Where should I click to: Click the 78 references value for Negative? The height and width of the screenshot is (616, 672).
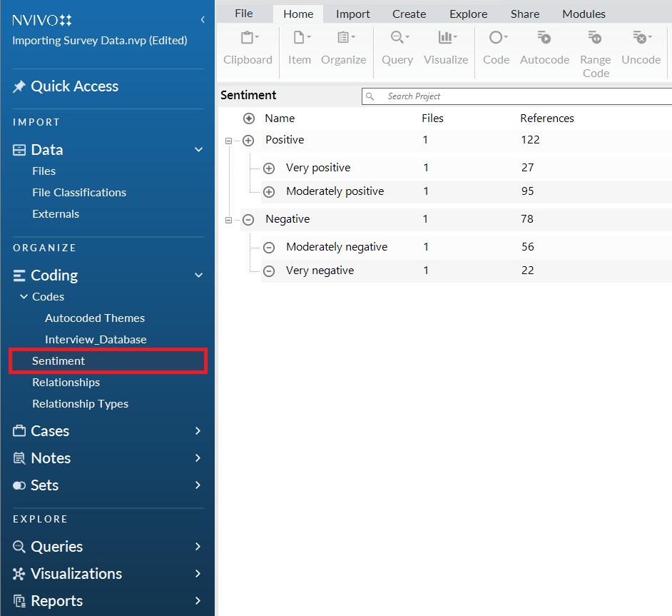pyautogui.click(x=527, y=219)
